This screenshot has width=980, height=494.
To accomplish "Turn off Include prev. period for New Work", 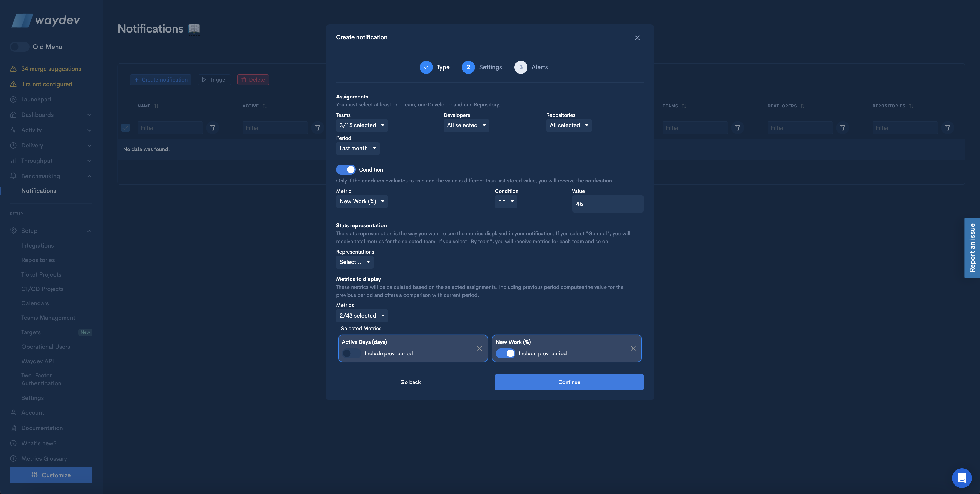I will pos(505,354).
